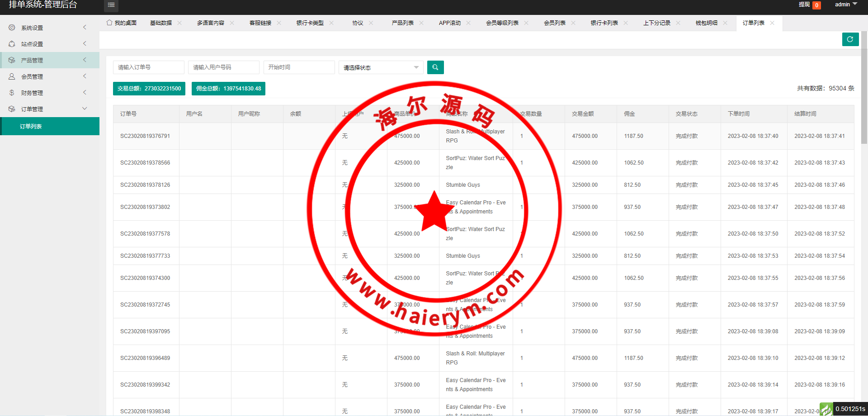Screen dimensions: 868x416
Task: Click the 系统设置 gear icon in sidebar
Action: coord(12,28)
